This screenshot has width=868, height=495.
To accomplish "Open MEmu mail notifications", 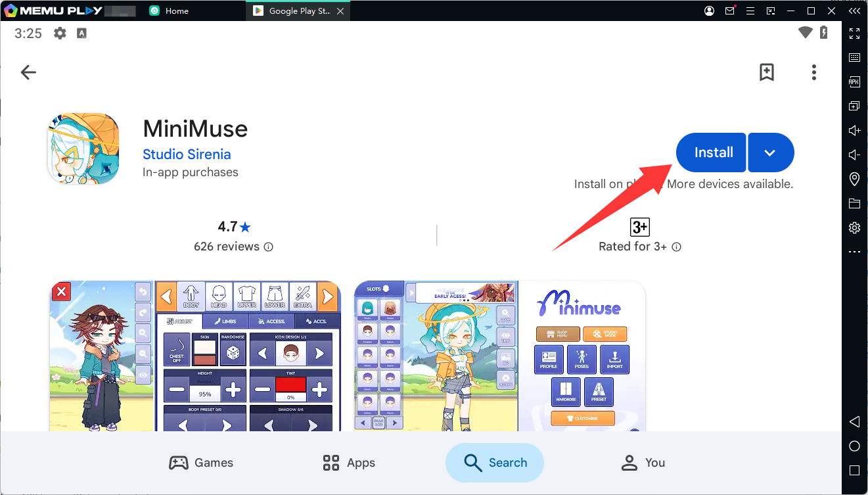I will point(730,11).
